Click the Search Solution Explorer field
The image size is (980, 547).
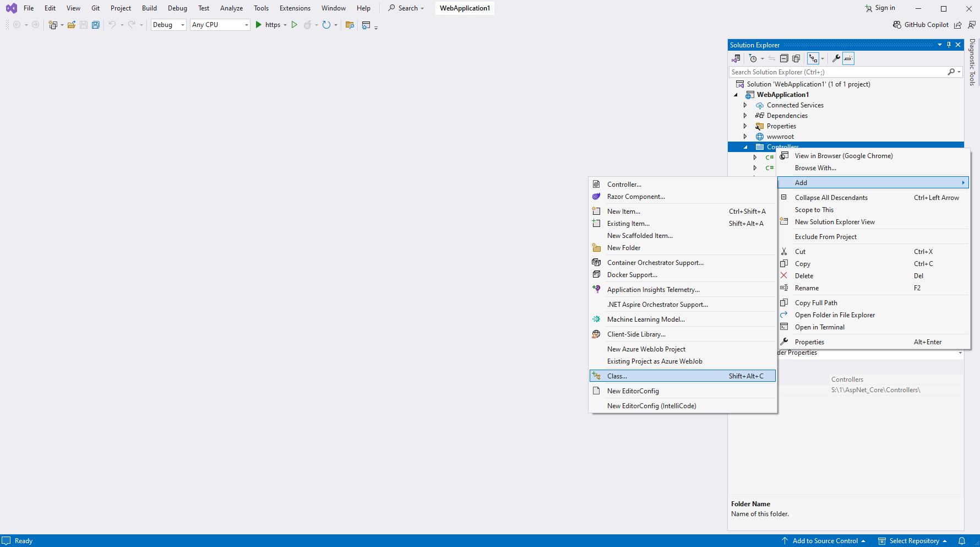point(837,72)
